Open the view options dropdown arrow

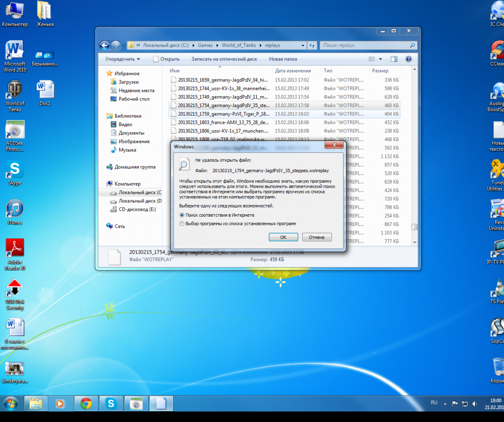[x=381, y=59]
